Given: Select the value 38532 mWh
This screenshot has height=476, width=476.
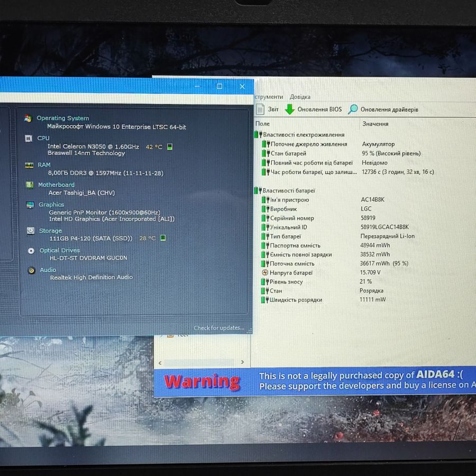Looking at the screenshot, I should click(375, 254).
